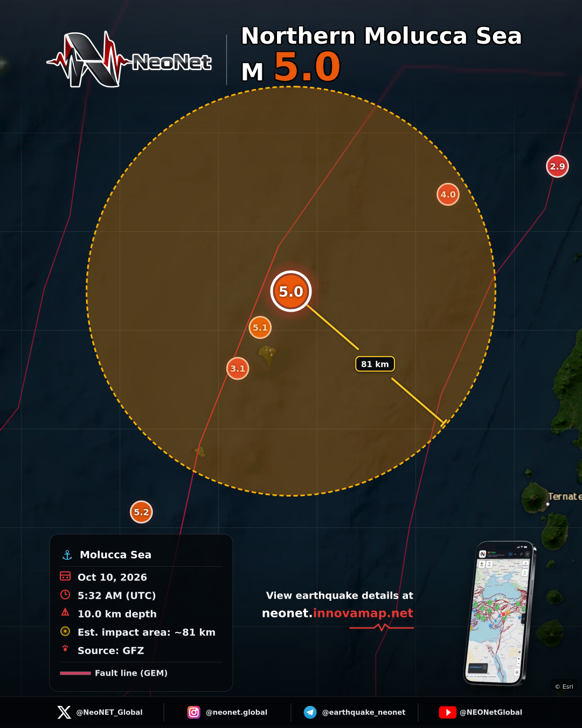This screenshot has width=582, height=728.
Task: Click the Fault line legend swatch
Action: click(x=75, y=673)
